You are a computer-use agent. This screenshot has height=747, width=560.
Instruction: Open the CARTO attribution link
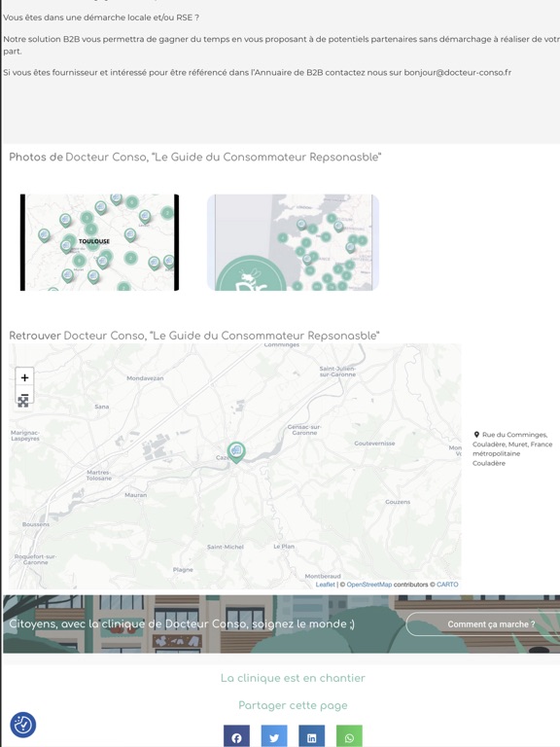pyautogui.click(x=447, y=585)
